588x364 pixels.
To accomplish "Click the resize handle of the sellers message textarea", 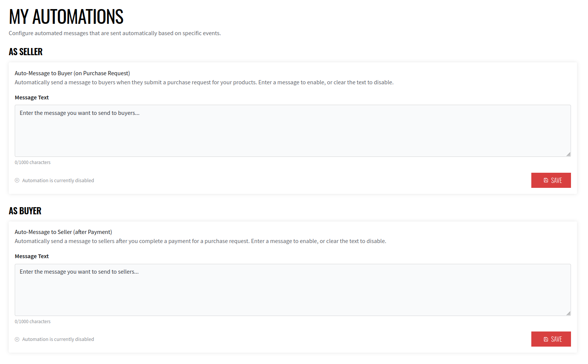I will point(568,313).
